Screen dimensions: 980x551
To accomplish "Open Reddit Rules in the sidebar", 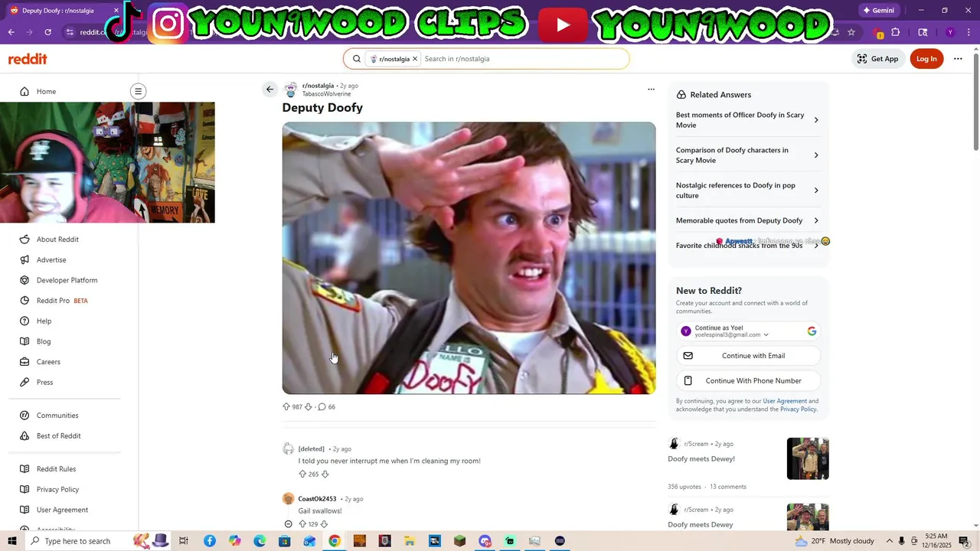I will [56, 469].
